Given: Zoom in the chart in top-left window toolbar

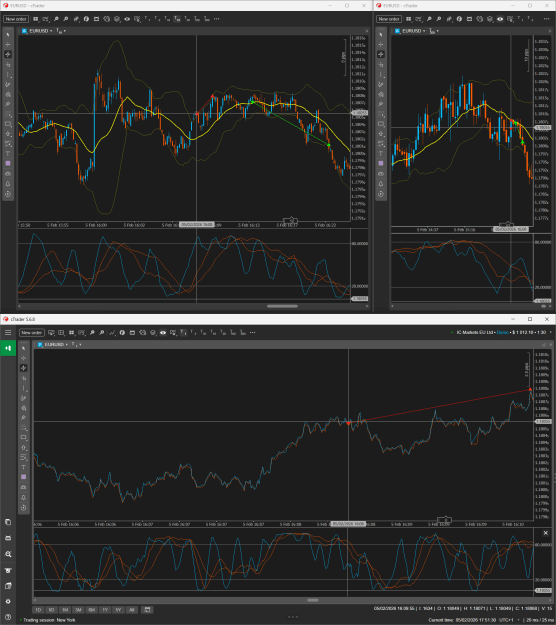Looking at the screenshot, I should click(56, 19).
